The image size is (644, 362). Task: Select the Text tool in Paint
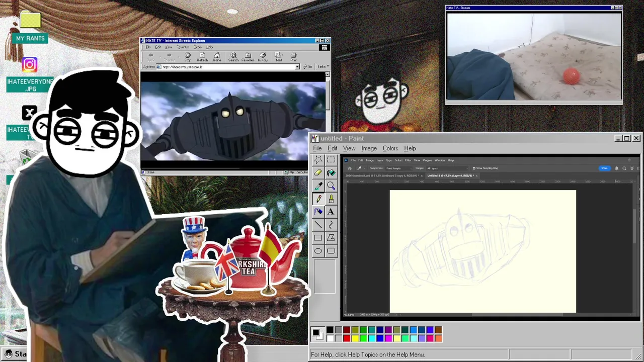pos(331,212)
